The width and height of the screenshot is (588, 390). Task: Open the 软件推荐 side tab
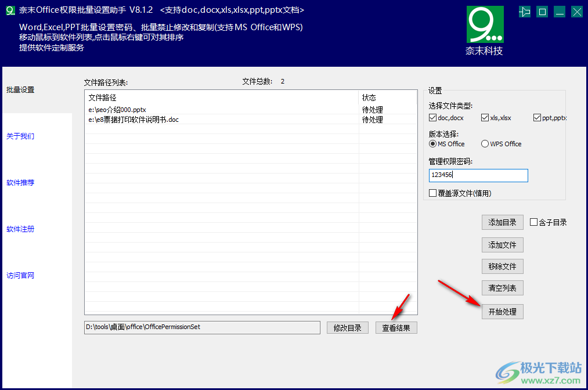pos(20,183)
